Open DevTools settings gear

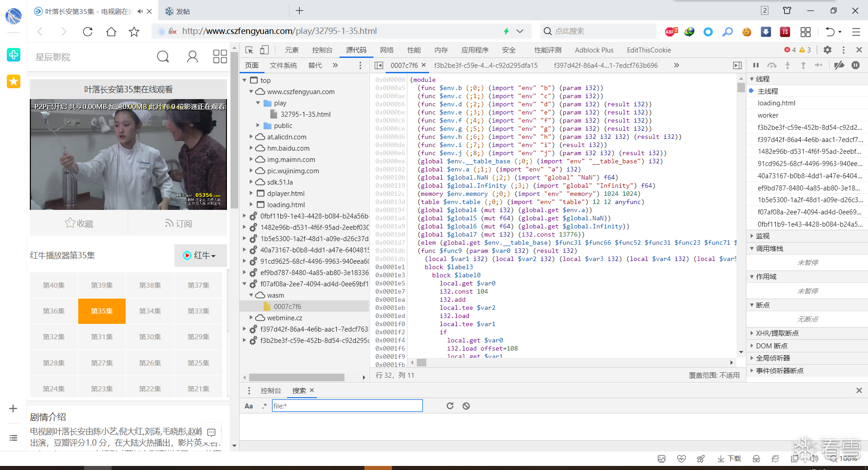pos(827,50)
